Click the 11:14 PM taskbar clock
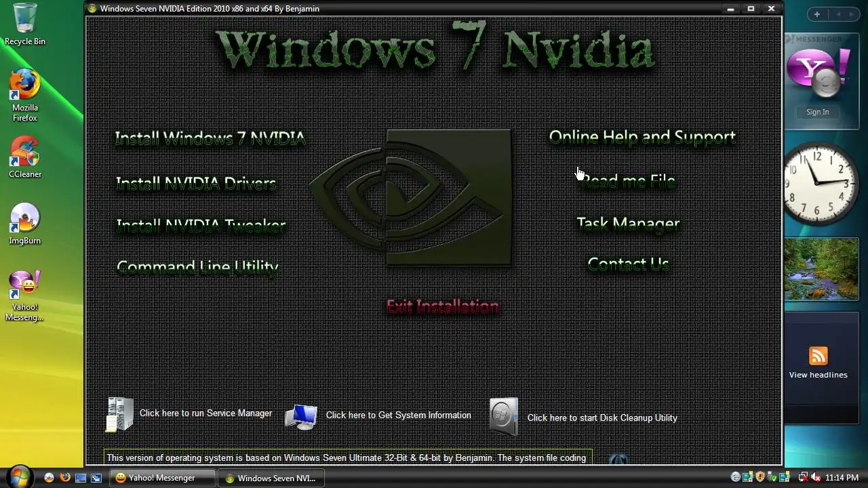This screenshot has width=868, height=488. [842, 478]
